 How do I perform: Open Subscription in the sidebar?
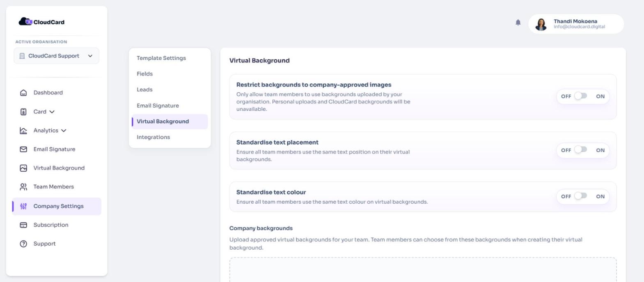(x=51, y=225)
